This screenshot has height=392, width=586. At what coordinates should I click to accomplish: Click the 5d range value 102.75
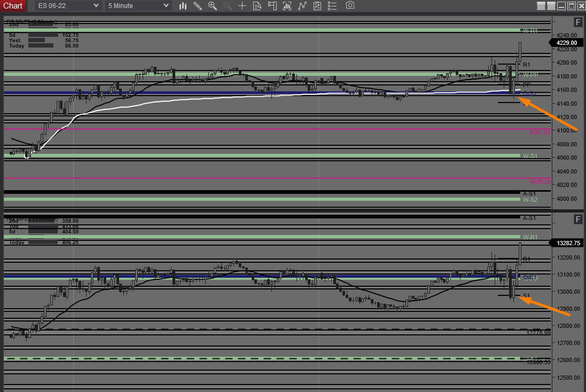point(71,35)
